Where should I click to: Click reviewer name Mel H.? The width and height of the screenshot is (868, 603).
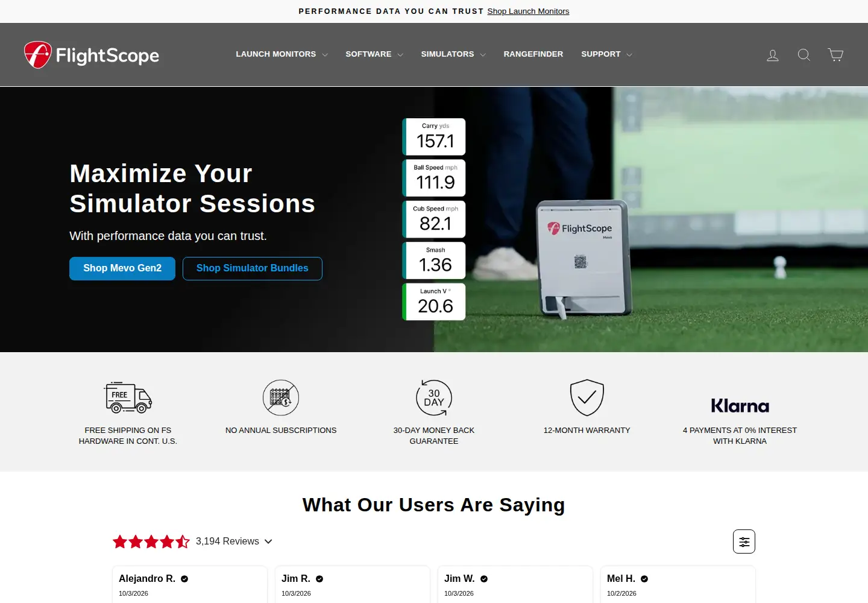click(621, 579)
